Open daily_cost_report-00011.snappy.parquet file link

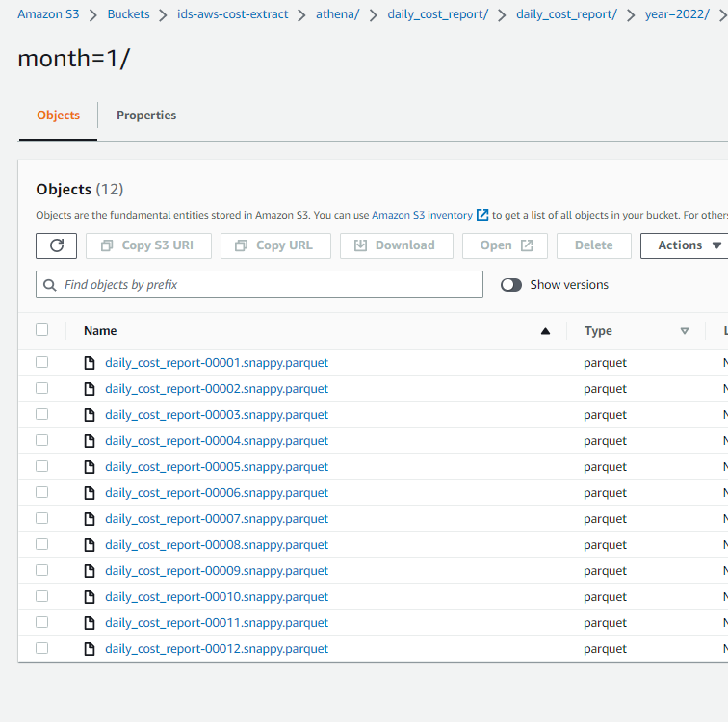point(217,622)
